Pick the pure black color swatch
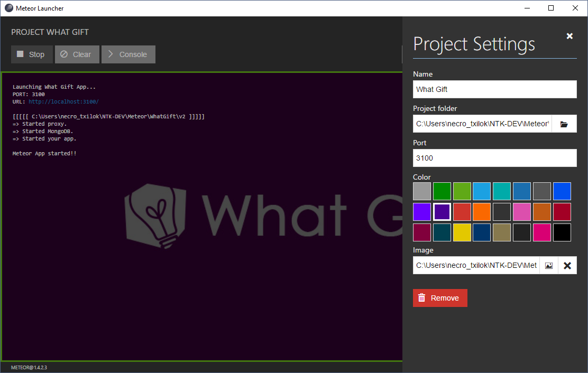Screen dimensions: 588x373 (x=562, y=232)
